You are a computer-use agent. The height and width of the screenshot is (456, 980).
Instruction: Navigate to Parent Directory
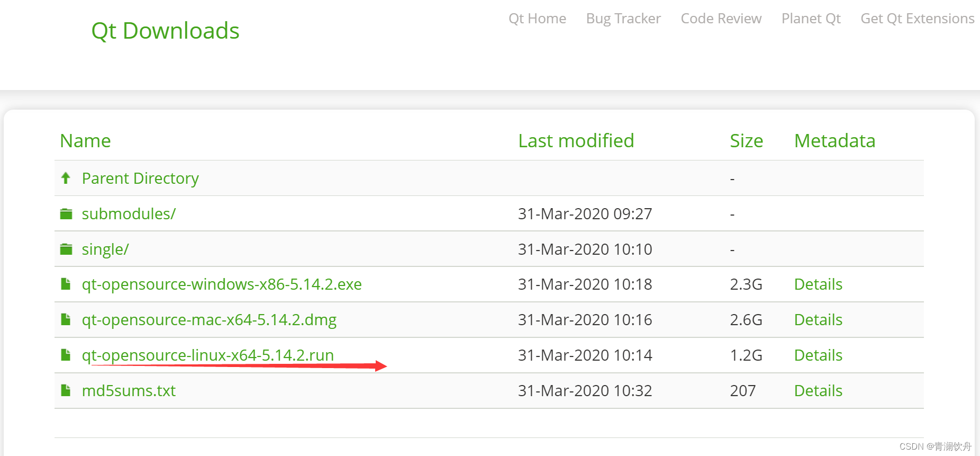[140, 178]
